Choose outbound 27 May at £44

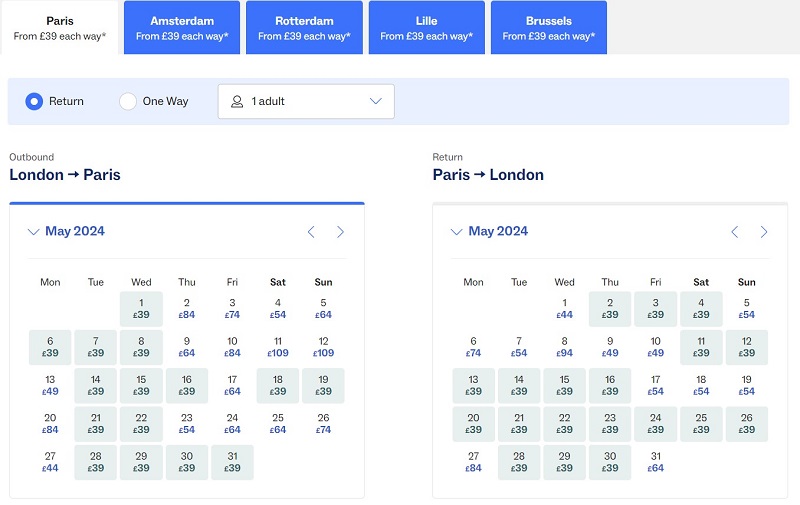[x=50, y=462]
